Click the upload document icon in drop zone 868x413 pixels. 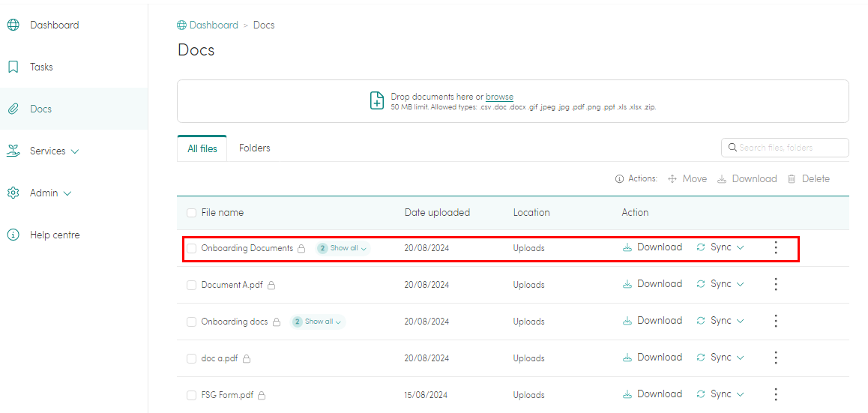pyautogui.click(x=378, y=101)
